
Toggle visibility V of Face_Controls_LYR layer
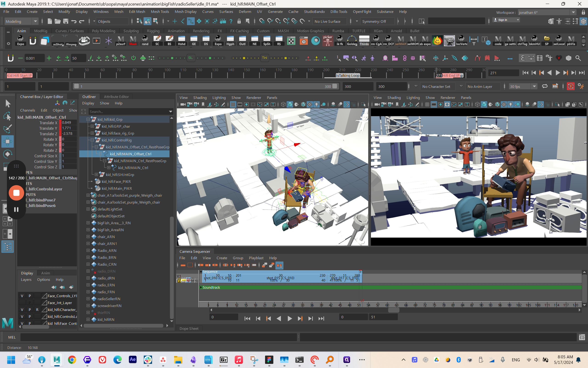[x=22, y=296]
